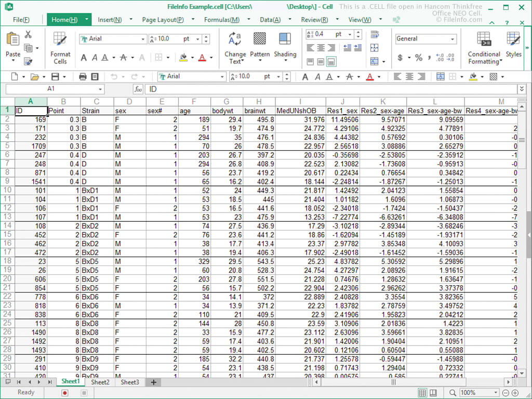Image resolution: width=532 pixels, height=399 pixels.
Task: Click the new document icon in quick toolbar
Action: coord(14,77)
